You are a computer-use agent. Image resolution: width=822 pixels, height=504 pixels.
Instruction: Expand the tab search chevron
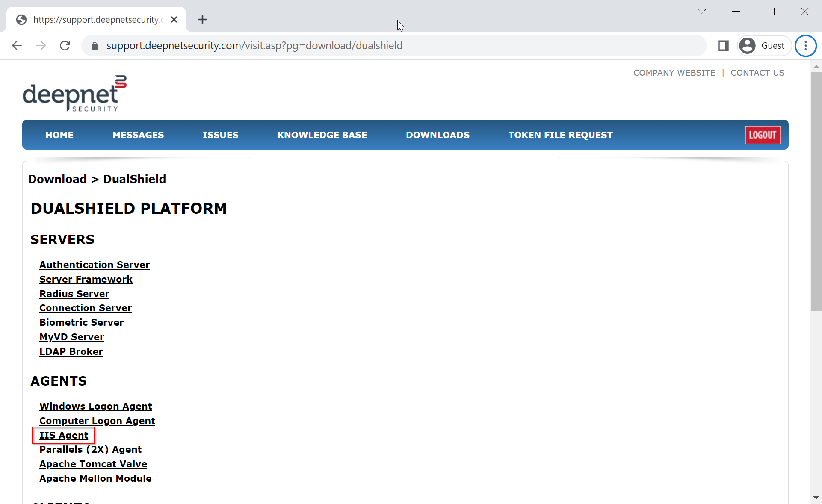pos(702,12)
